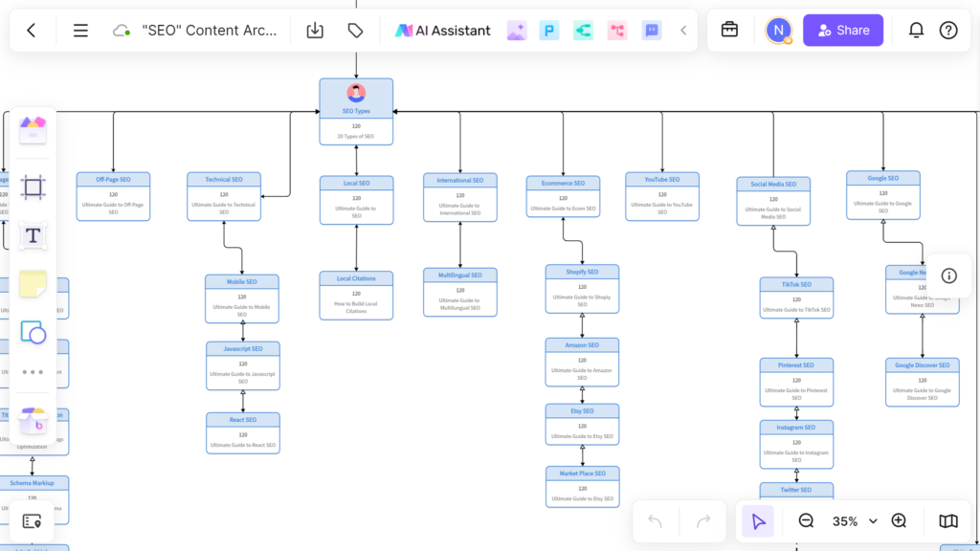The height and width of the screenshot is (551, 980).
Task: Open the notifications bell
Action: tap(916, 31)
